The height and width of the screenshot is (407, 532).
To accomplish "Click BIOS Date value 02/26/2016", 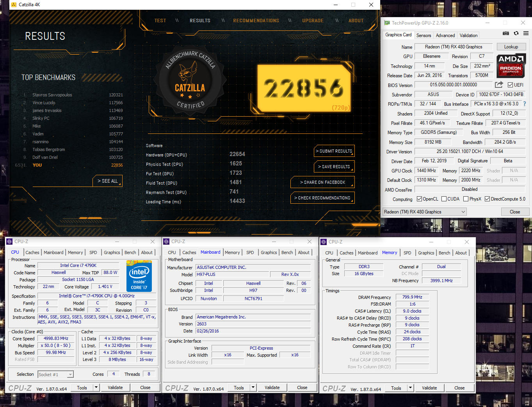I will point(253,331).
